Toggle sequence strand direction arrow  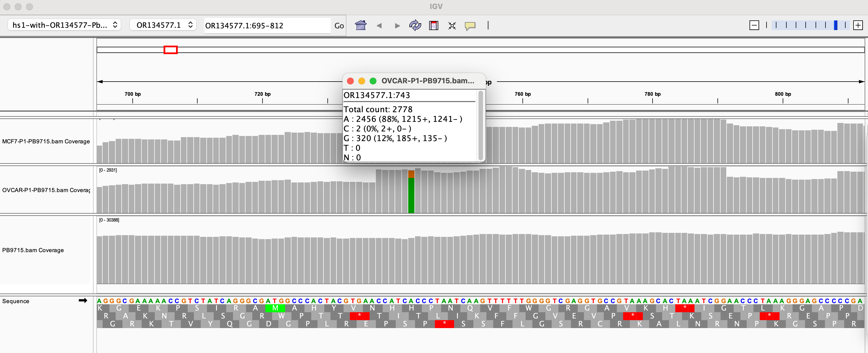83,301
